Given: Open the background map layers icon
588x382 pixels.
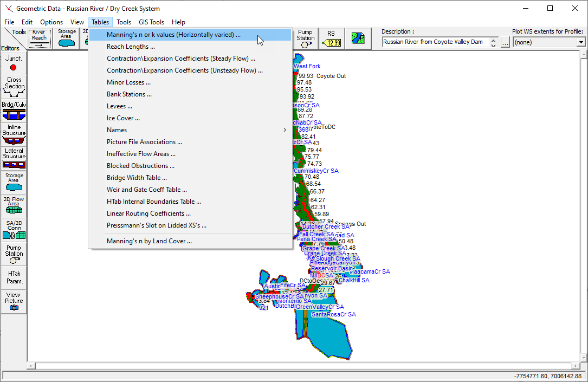Looking at the screenshot, I should 358,38.
